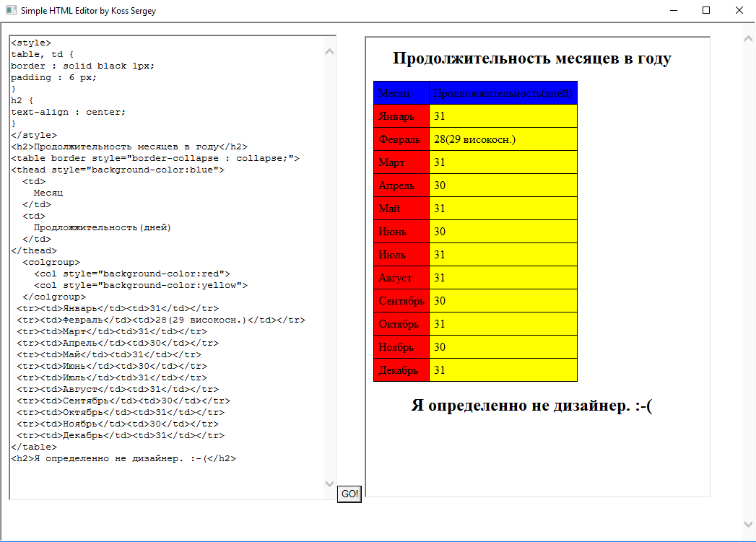Click the Декабрь row in the code
Viewport: 756px width, 542px height.
pyautogui.click(x=121, y=436)
